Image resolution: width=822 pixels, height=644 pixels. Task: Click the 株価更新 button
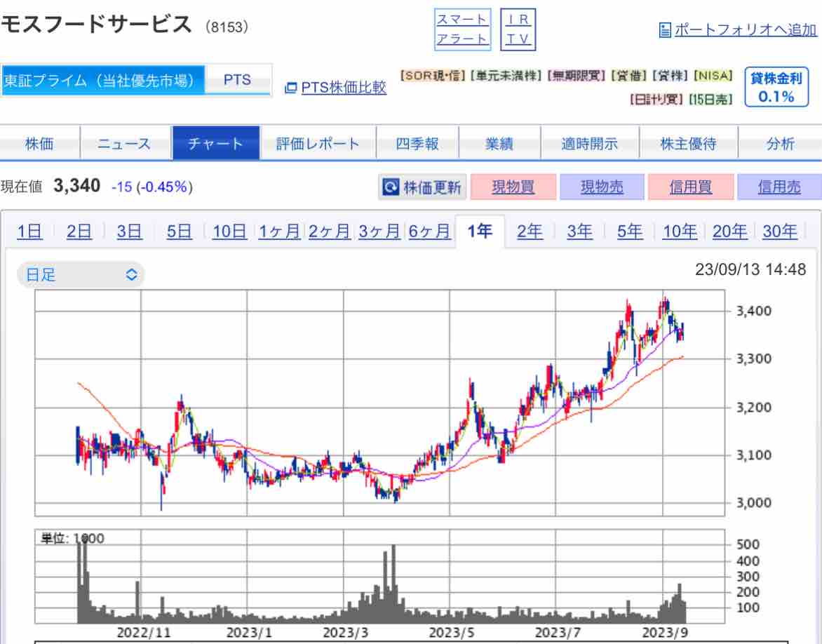tap(422, 187)
